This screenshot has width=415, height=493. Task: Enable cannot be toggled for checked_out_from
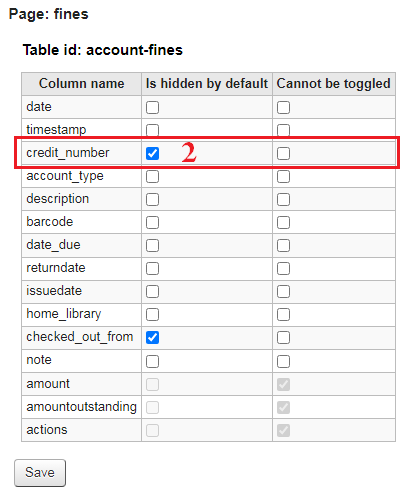click(283, 337)
